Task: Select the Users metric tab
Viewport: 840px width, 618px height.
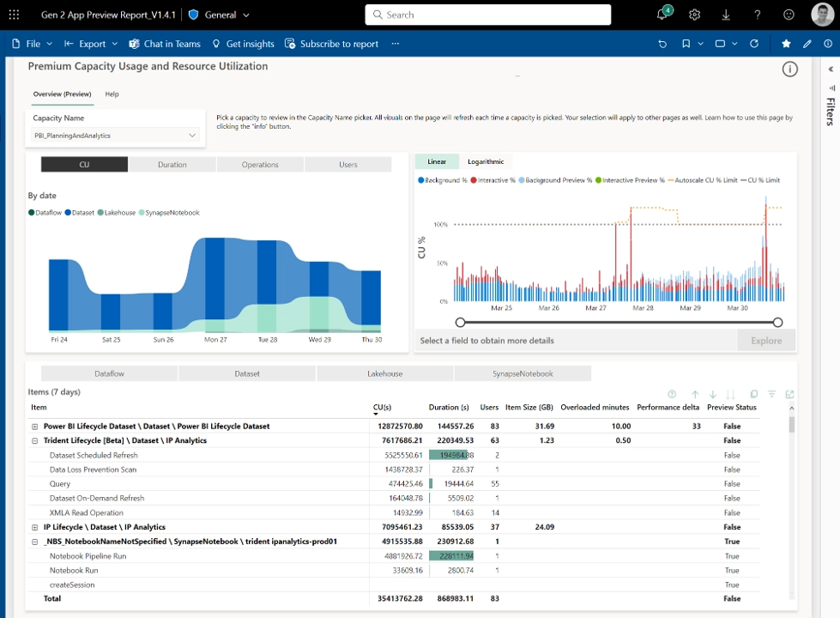Action: click(x=348, y=165)
